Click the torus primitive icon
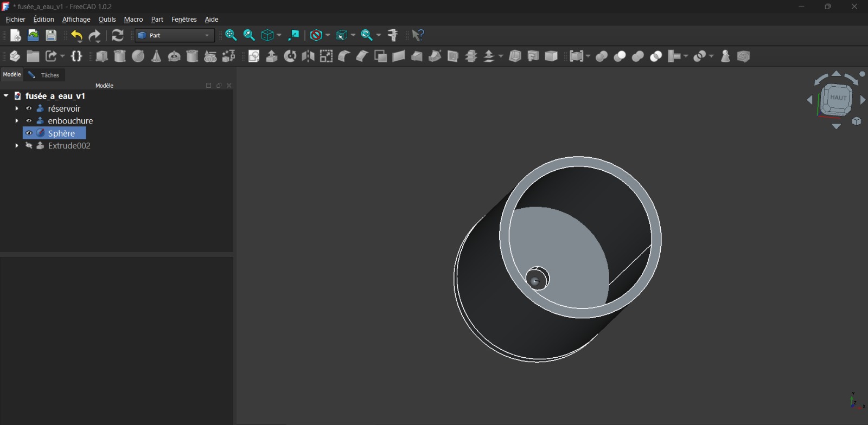 pyautogui.click(x=174, y=56)
